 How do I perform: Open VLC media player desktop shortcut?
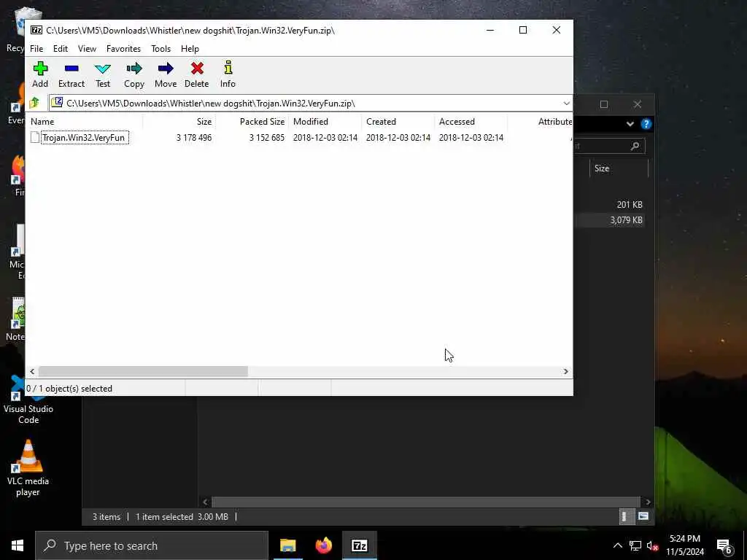click(28, 468)
